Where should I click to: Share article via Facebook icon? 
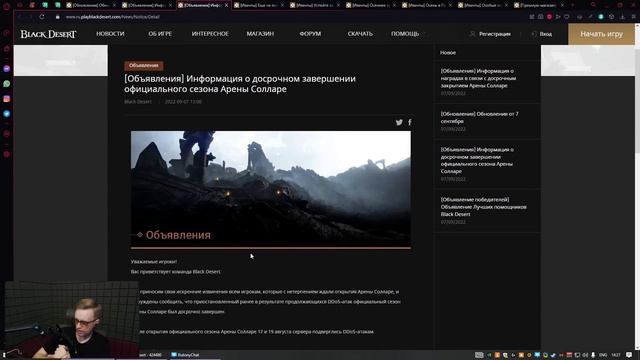[x=410, y=122]
